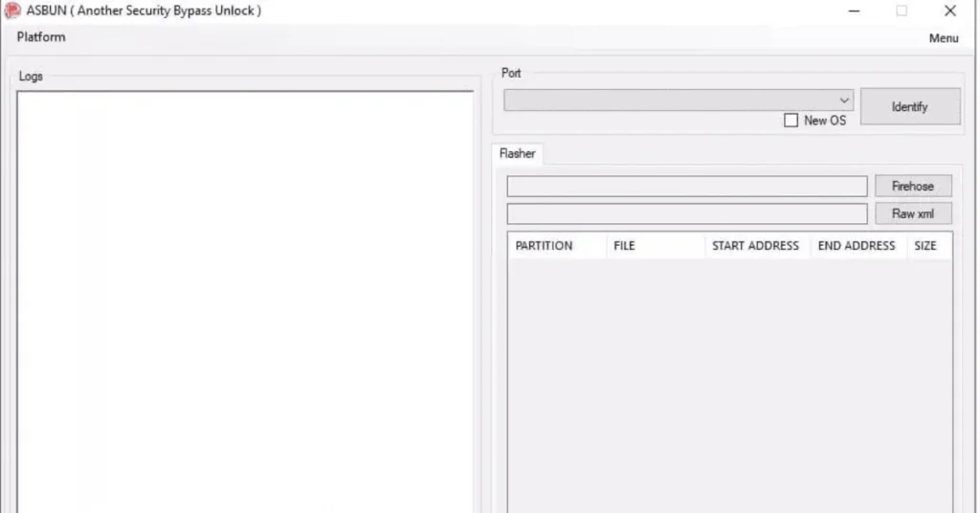
Task: Click the Firehose button
Action: tap(913, 186)
